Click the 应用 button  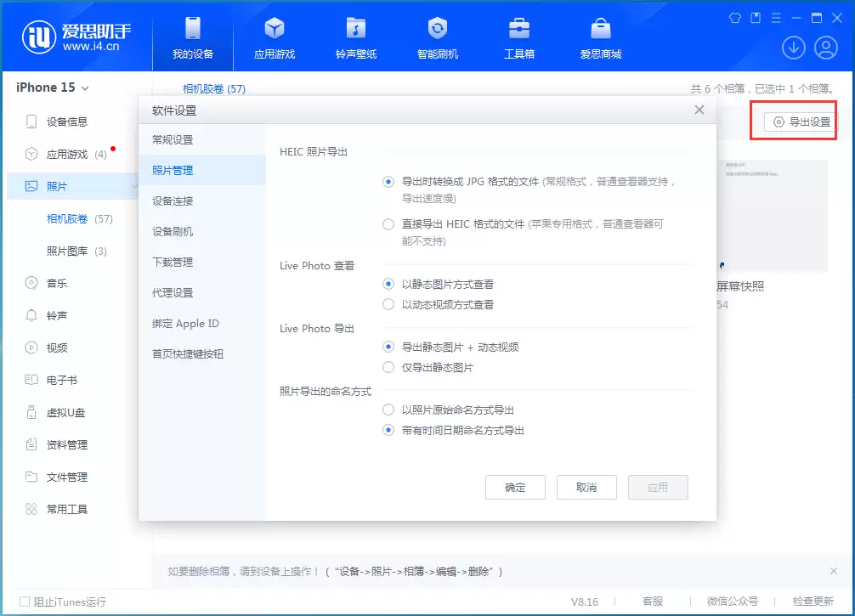click(x=658, y=488)
